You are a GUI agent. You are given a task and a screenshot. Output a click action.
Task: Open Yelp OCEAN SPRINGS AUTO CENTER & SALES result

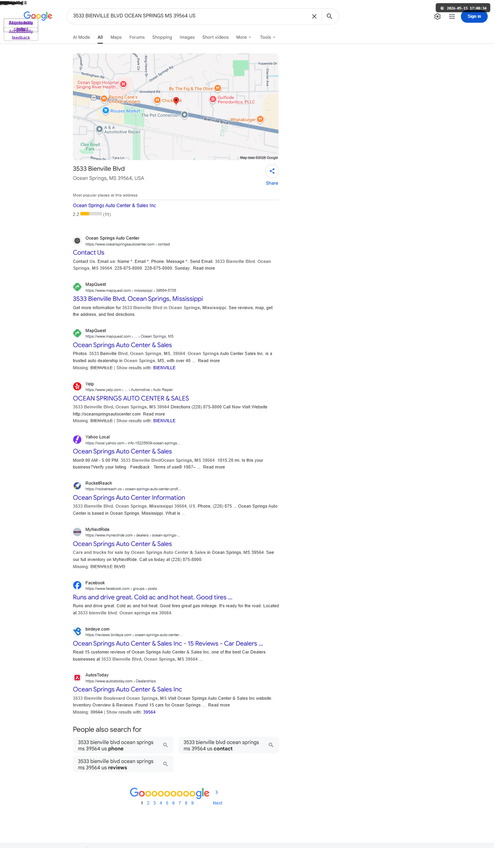pos(131,398)
